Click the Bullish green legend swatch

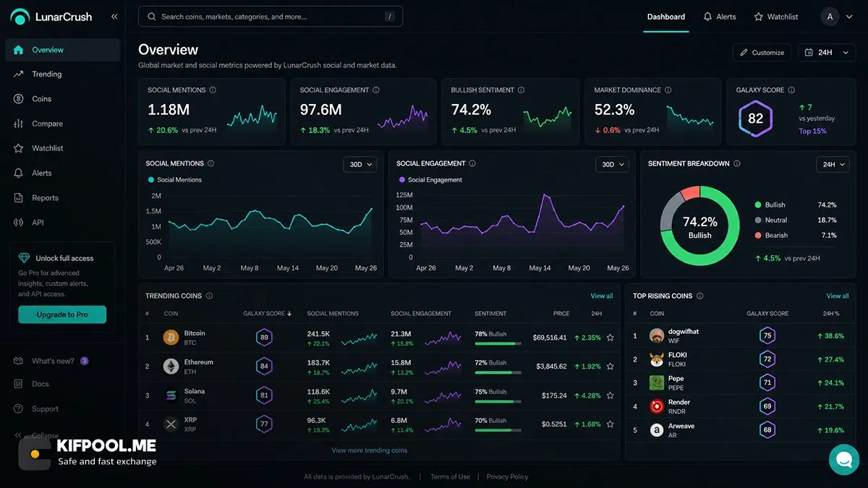(758, 205)
